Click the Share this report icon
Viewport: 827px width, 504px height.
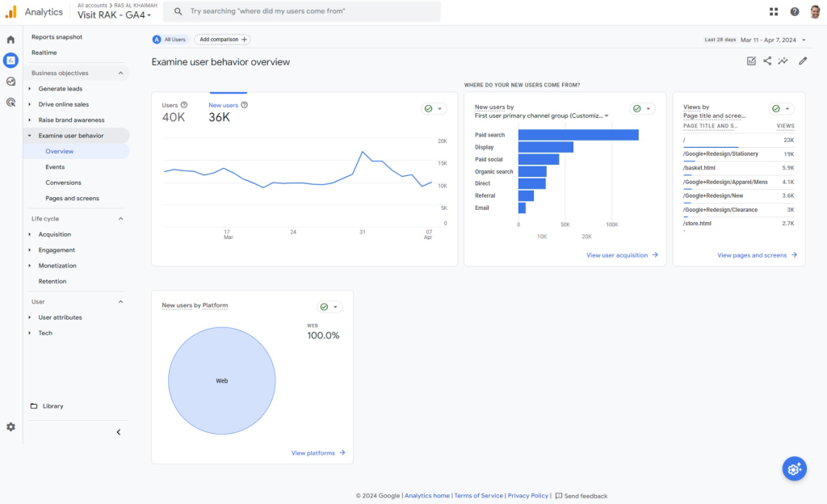[767, 61]
